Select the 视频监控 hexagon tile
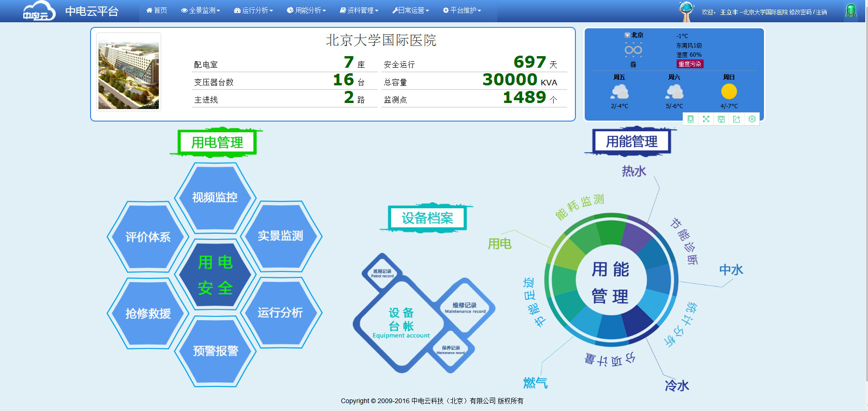The image size is (868, 411). (x=215, y=198)
